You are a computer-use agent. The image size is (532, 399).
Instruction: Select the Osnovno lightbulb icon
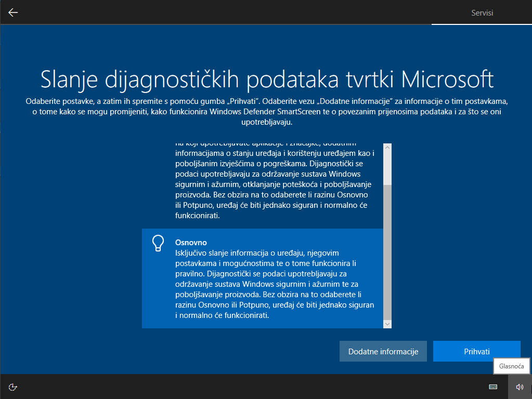pos(158,243)
